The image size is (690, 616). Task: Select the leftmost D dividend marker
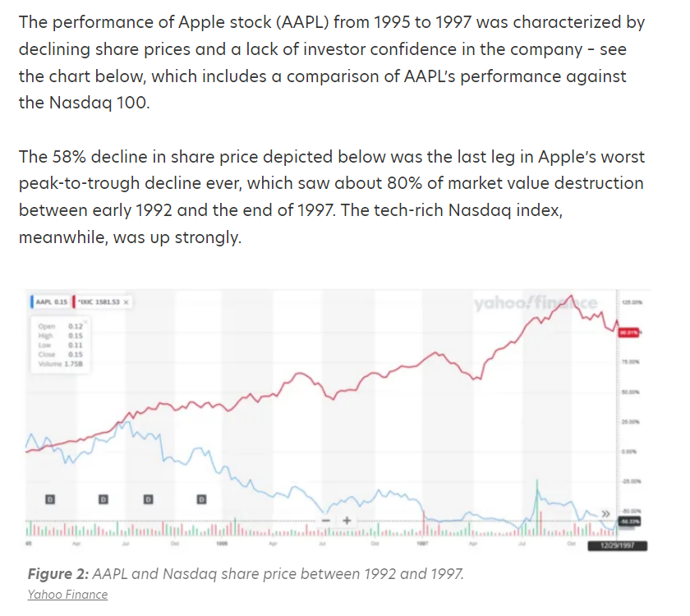[x=49, y=499]
